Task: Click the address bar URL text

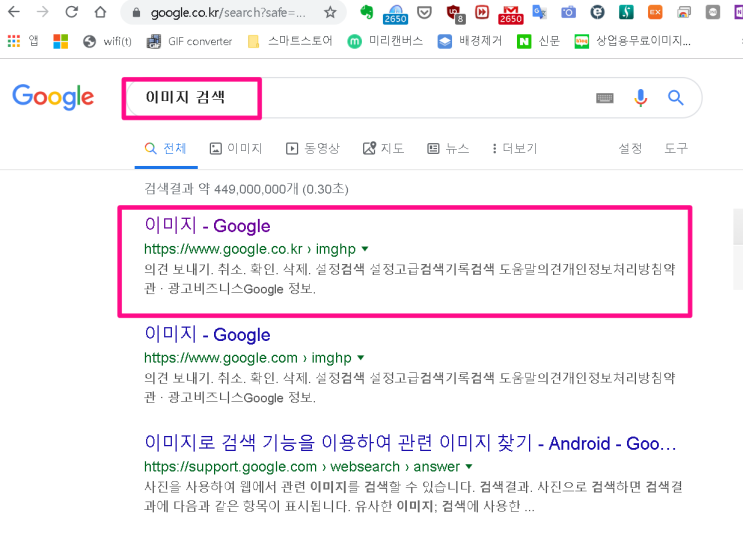Action: [228, 13]
